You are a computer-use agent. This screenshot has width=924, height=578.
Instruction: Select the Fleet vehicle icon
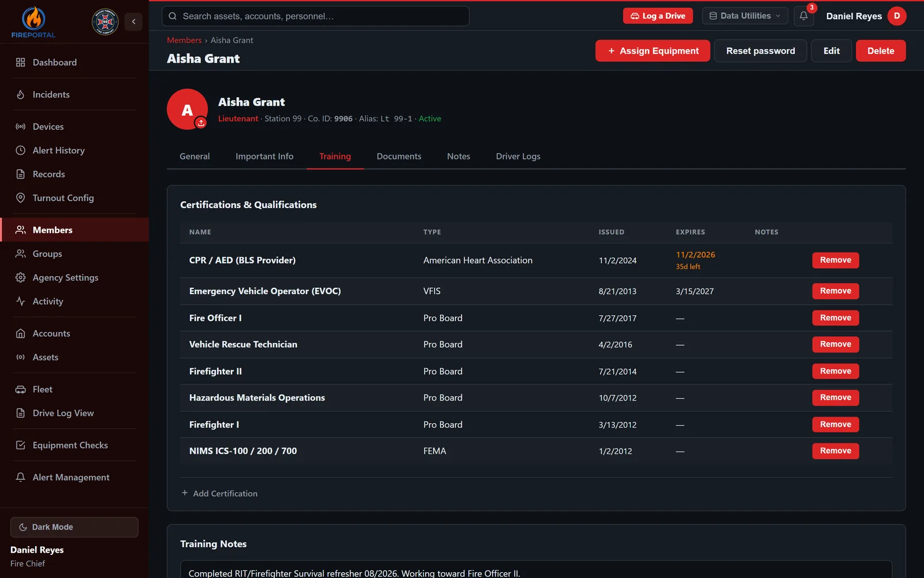(x=21, y=390)
